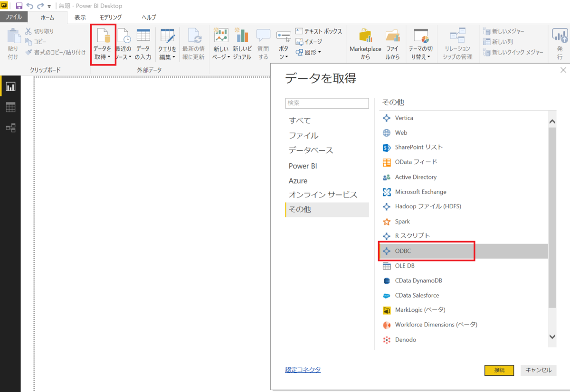Switch to the モデリング ribbon tab
Image resolution: width=570 pixels, height=392 pixels.
[110, 17]
